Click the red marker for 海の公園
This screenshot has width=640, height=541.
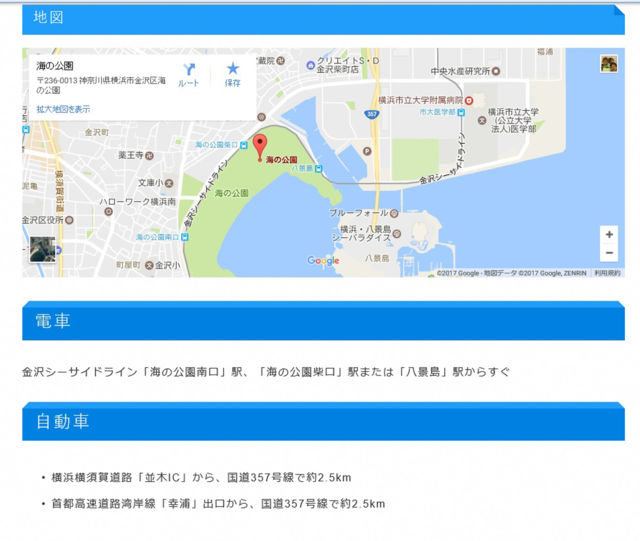259,146
